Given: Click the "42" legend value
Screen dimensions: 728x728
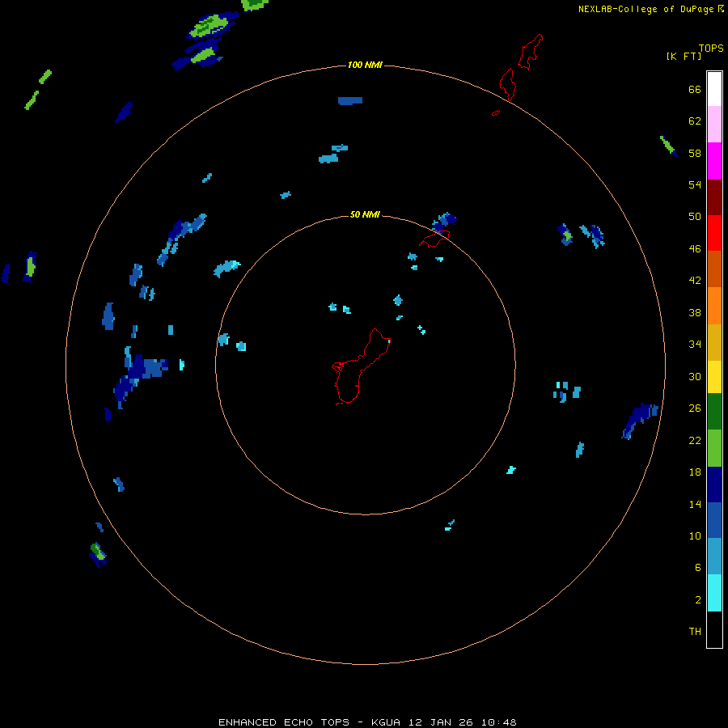Looking at the screenshot, I should (x=695, y=281).
